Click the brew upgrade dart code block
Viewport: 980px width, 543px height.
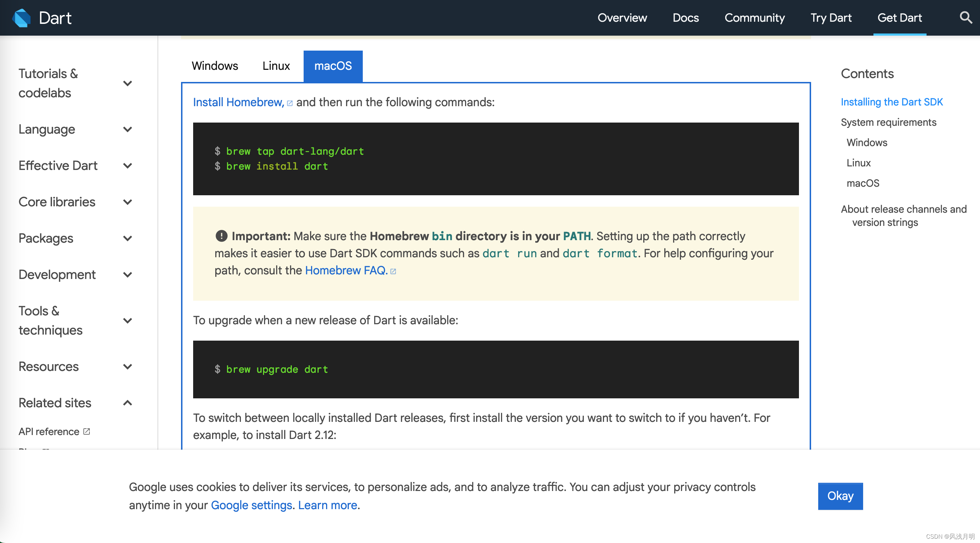495,369
